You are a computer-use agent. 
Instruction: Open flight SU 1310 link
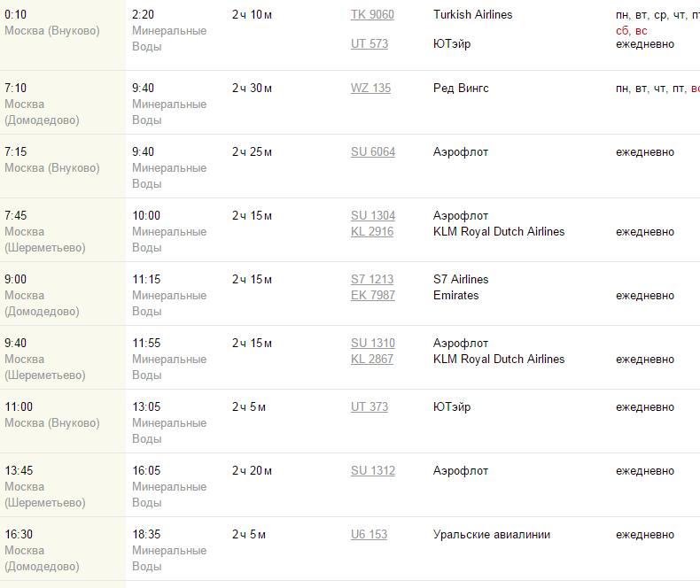pyautogui.click(x=373, y=343)
